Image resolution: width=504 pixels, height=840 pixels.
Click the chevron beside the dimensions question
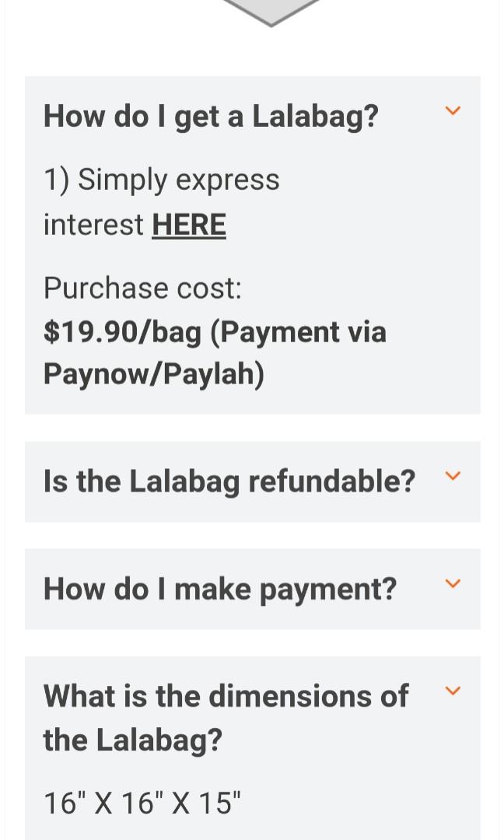(453, 689)
